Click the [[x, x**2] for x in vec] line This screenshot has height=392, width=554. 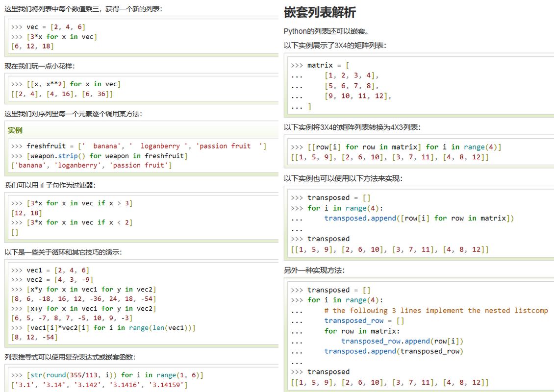(66, 84)
